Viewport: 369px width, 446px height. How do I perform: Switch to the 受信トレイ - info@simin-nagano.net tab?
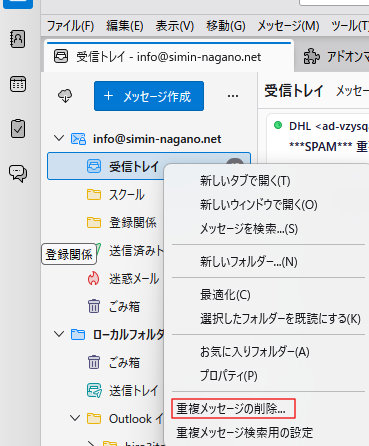click(x=169, y=57)
